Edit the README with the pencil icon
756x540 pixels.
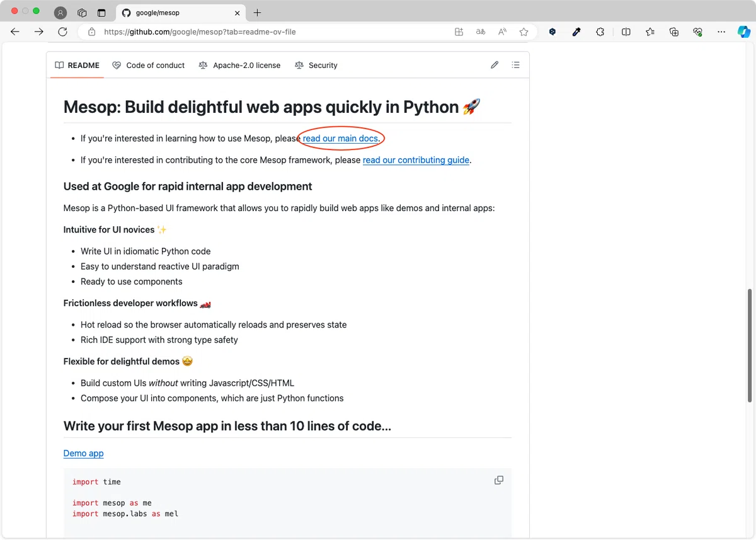click(495, 65)
